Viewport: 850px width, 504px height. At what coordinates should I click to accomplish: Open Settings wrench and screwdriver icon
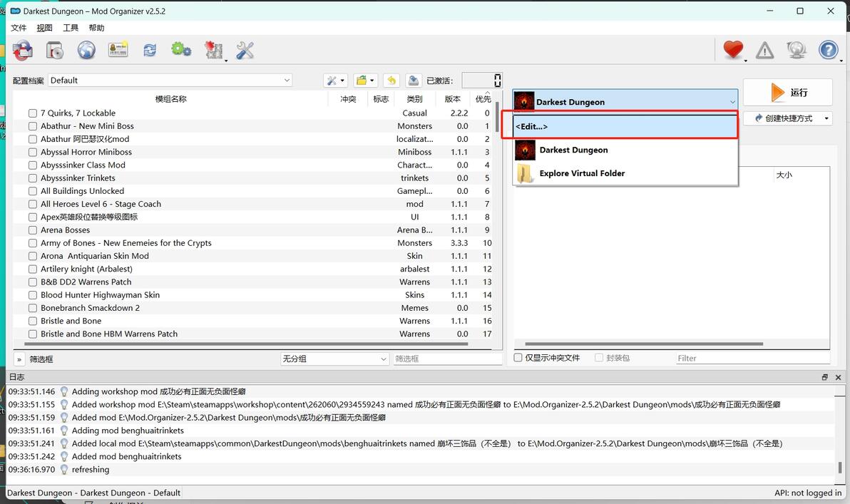245,51
